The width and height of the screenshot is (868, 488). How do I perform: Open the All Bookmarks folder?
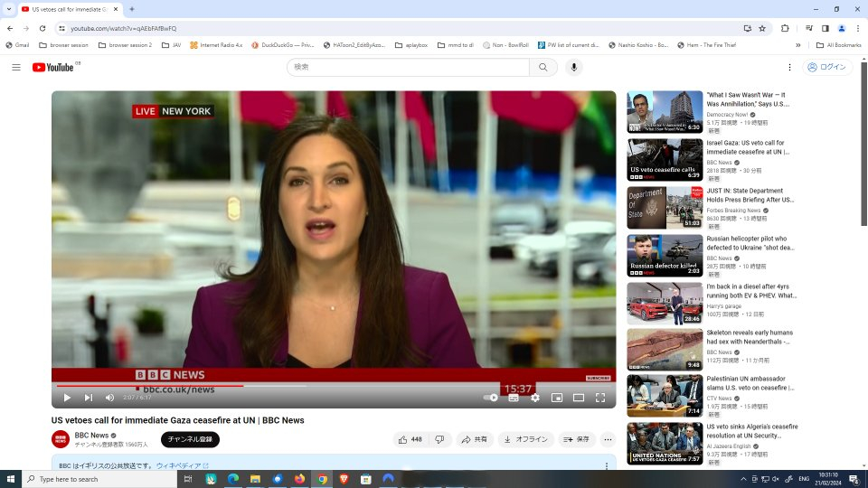[839, 45]
